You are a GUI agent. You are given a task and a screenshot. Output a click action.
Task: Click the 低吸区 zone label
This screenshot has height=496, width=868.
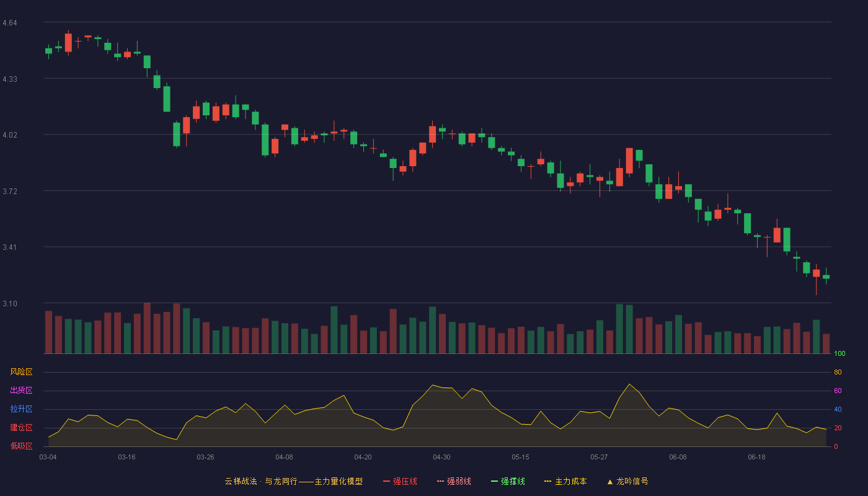(21, 446)
